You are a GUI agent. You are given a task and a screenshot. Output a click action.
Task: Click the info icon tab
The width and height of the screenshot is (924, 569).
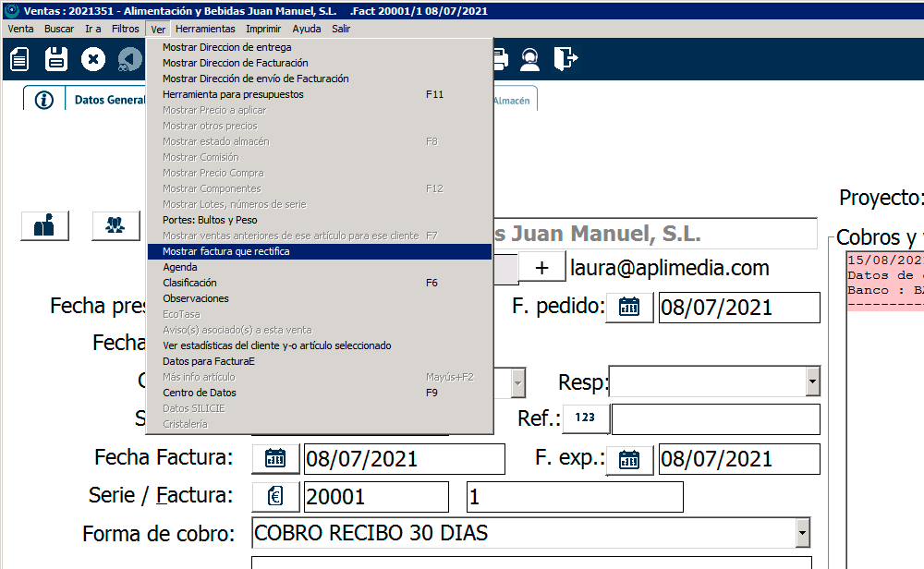click(43, 100)
